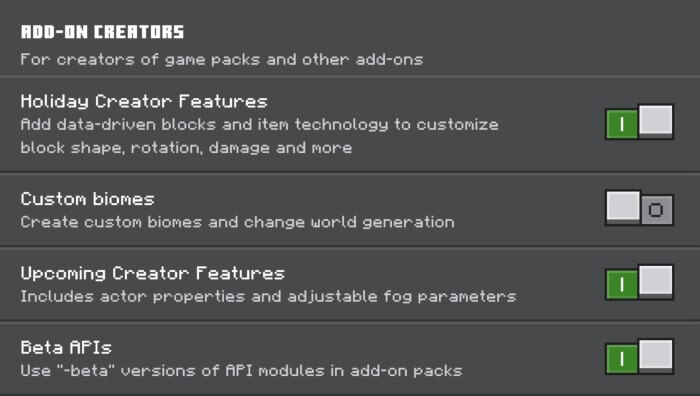
Task: Click the grey knob of Custom biomes switch
Action: (623, 206)
